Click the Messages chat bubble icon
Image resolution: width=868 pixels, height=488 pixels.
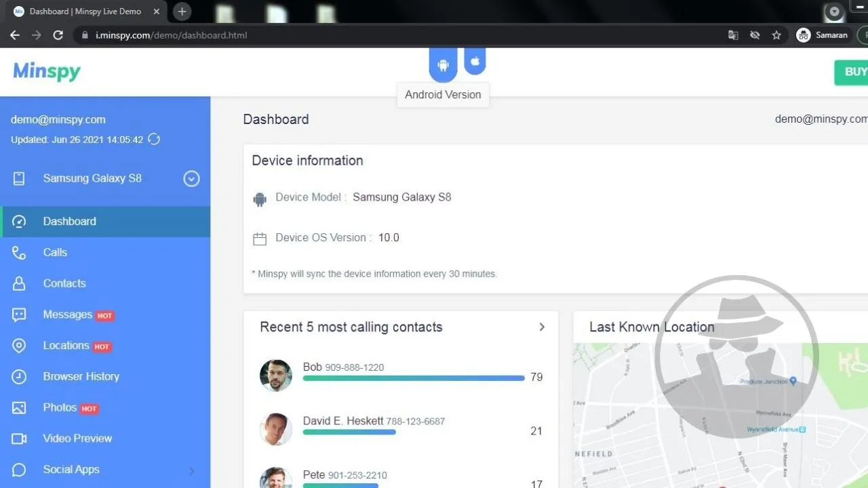click(19, 315)
